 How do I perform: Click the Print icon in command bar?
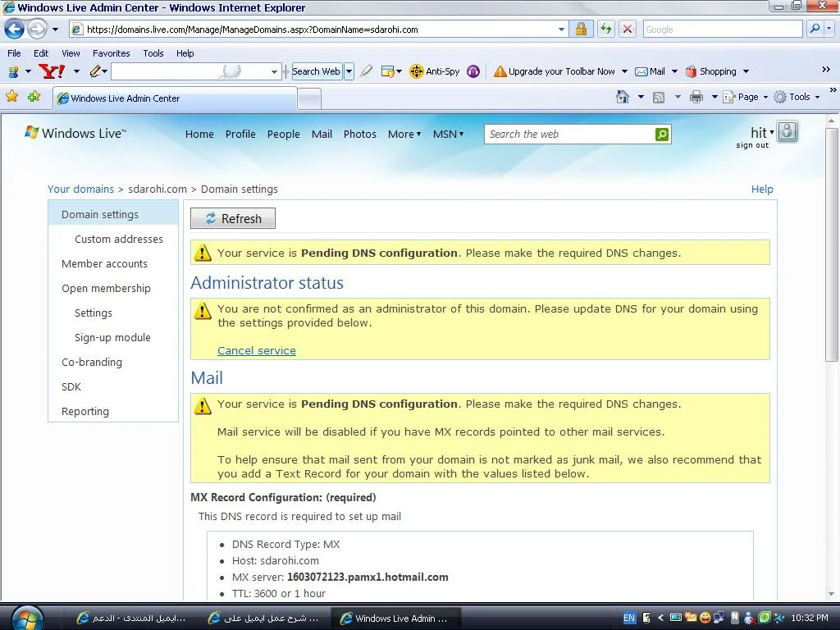696,97
